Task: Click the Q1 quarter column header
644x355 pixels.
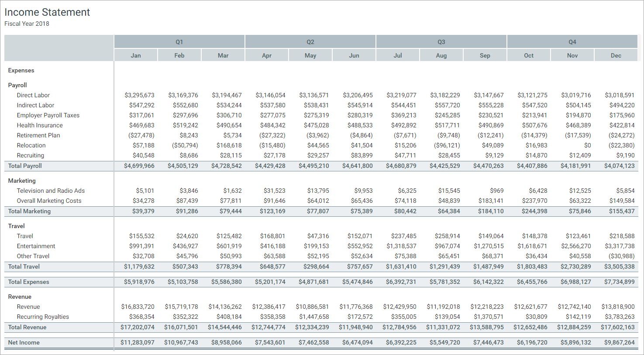Action: [179, 42]
